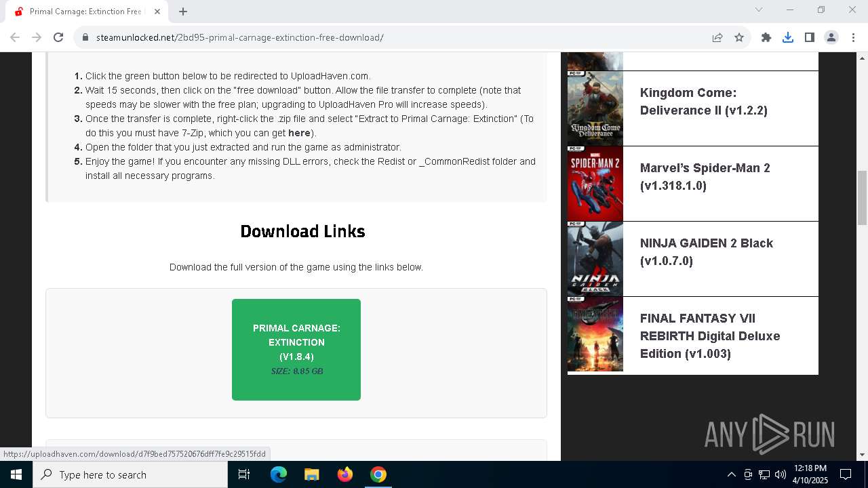868x488 pixels.
Task: Open Kingdom Come: Deliverance II link
Action: 704,102
